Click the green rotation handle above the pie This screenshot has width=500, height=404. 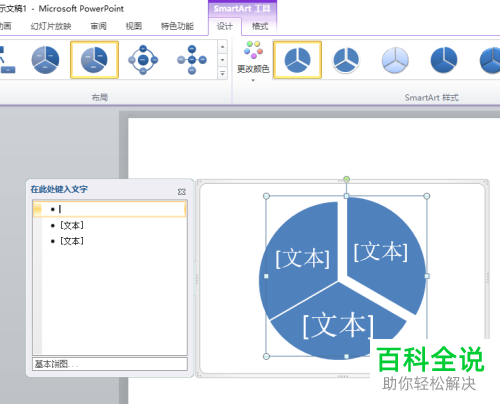tap(346, 180)
